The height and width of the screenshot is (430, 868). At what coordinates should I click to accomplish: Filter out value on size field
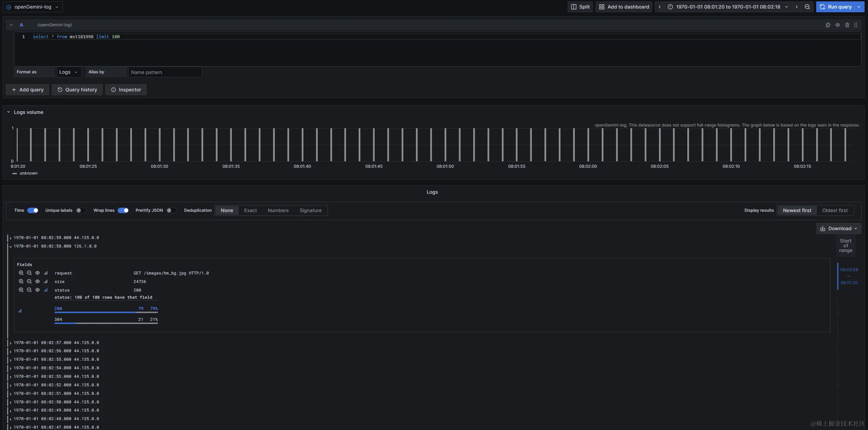pos(29,281)
